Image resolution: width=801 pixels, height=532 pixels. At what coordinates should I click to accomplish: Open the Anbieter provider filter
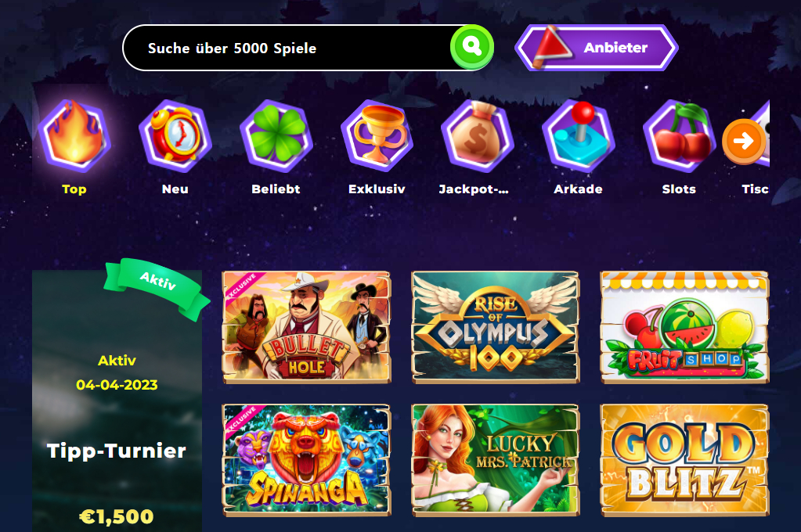(x=597, y=48)
